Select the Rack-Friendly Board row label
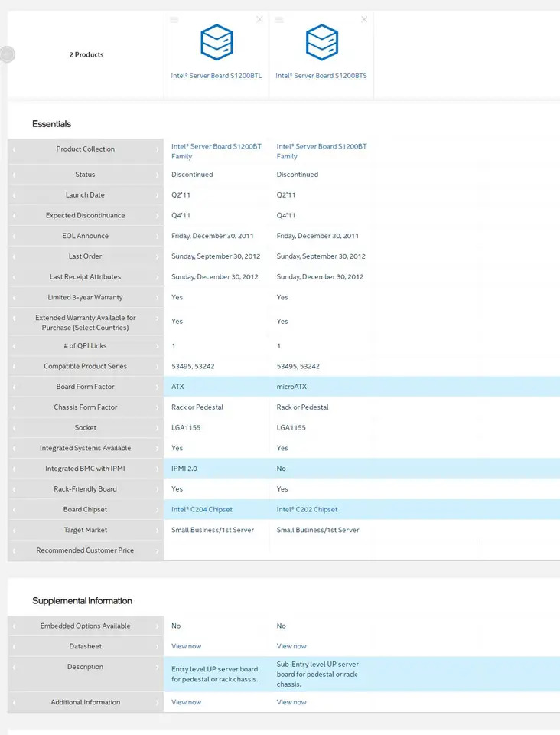The width and height of the screenshot is (560, 735). tap(85, 489)
